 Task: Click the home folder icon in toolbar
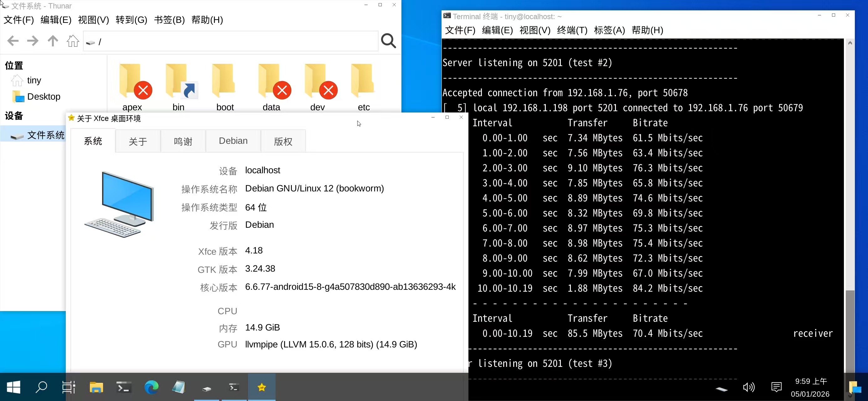coord(72,41)
